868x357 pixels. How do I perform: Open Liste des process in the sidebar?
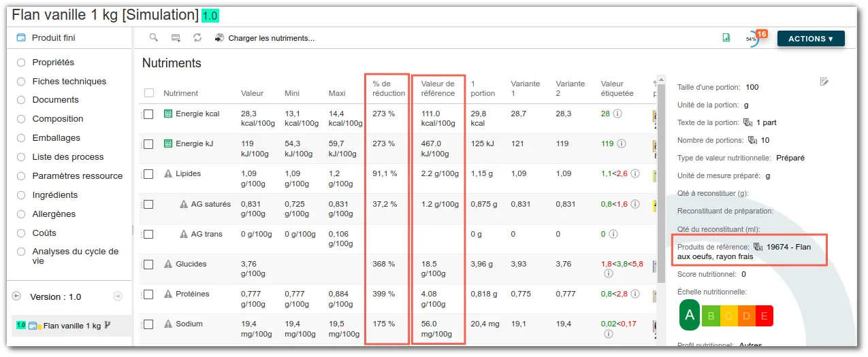point(68,156)
